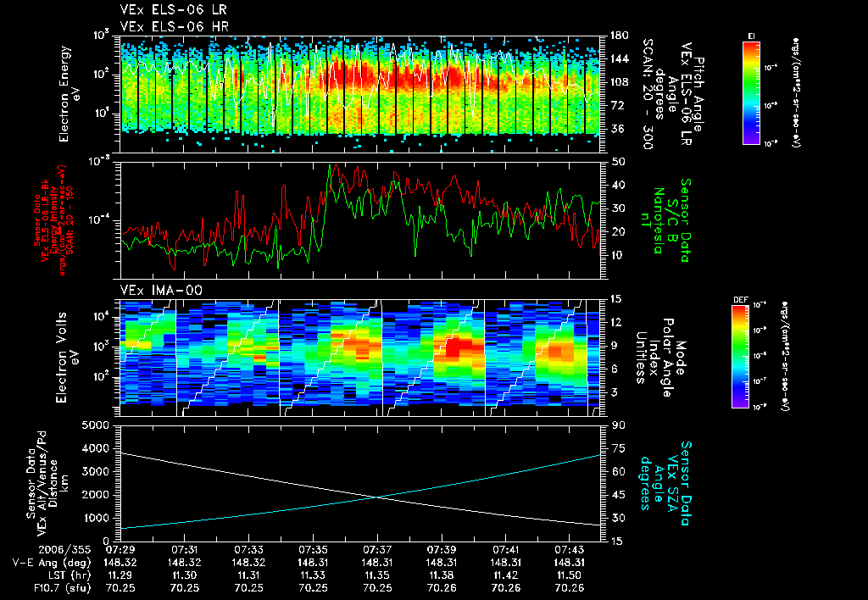
Task: Click the polar angle index tick 12
Action: pos(618,323)
